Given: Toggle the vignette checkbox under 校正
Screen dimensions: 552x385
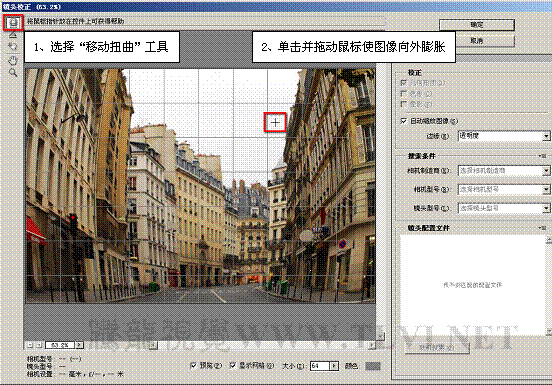Looking at the screenshot, I should coord(404,104).
